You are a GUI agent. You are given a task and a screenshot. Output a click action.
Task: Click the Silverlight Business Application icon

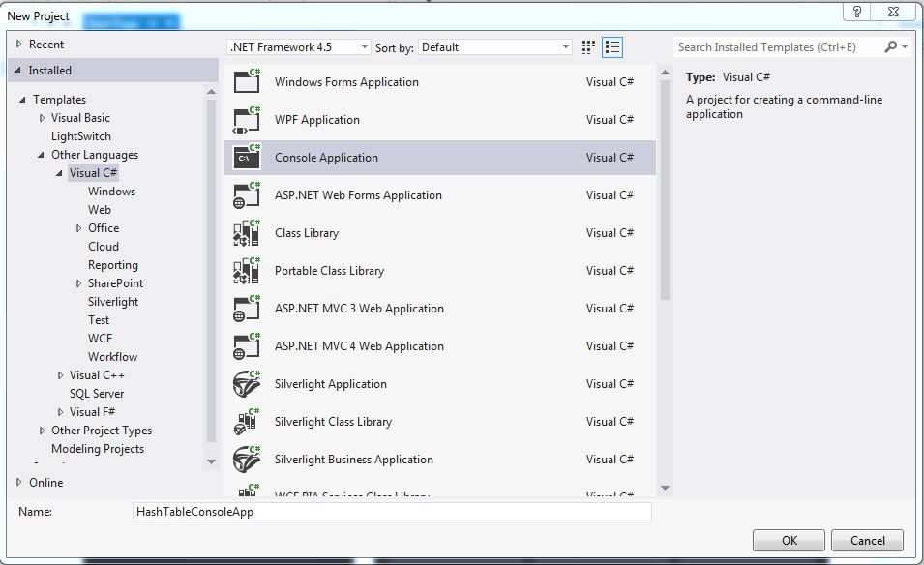(x=247, y=459)
